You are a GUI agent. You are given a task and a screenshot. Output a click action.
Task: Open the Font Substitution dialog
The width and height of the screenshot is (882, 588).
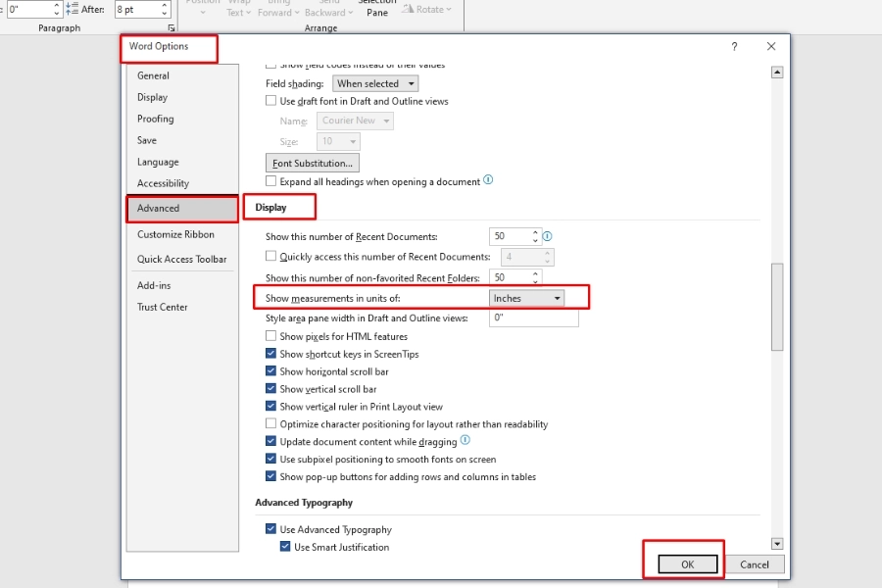click(x=313, y=163)
